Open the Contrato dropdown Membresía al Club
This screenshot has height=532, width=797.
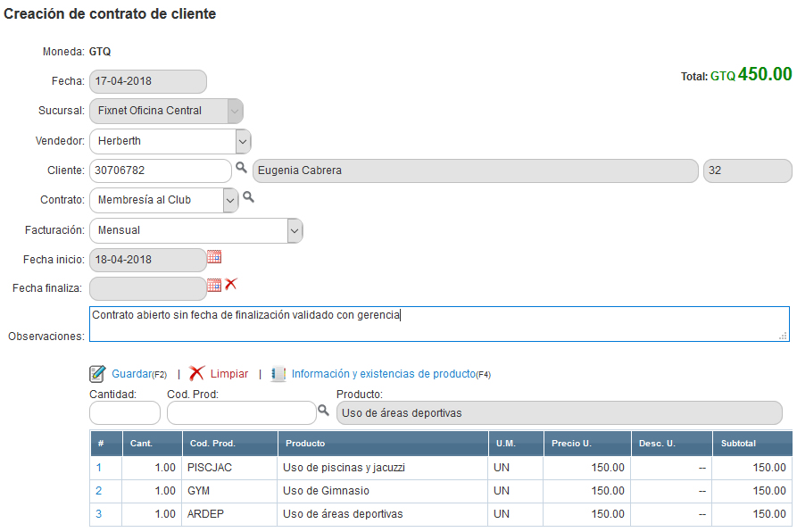230,200
